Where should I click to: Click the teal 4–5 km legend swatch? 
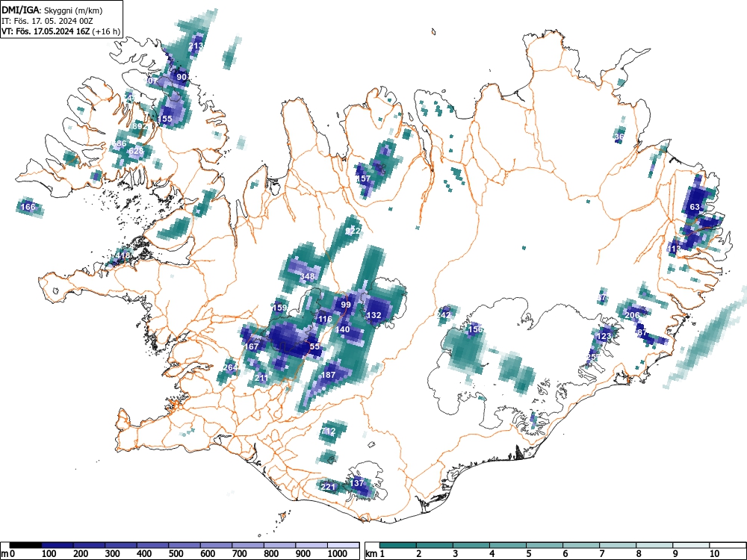coord(508,545)
